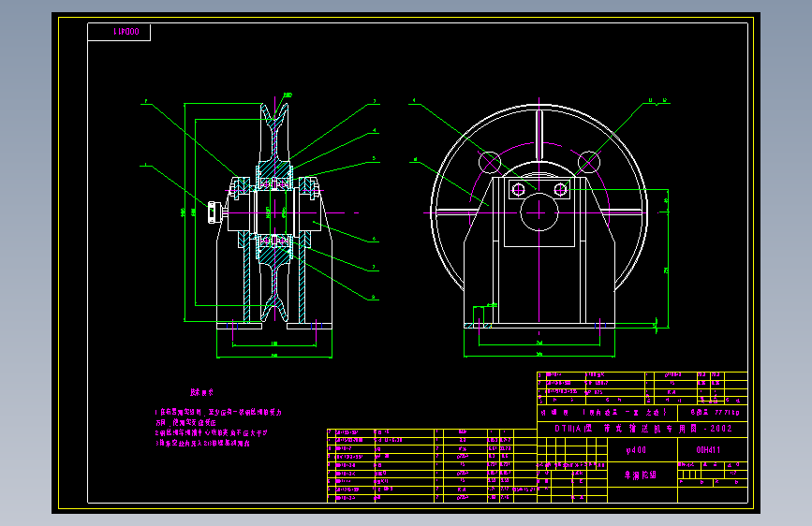Click the left parts list table
This screenshot has width=812, height=526.
coord(432,466)
